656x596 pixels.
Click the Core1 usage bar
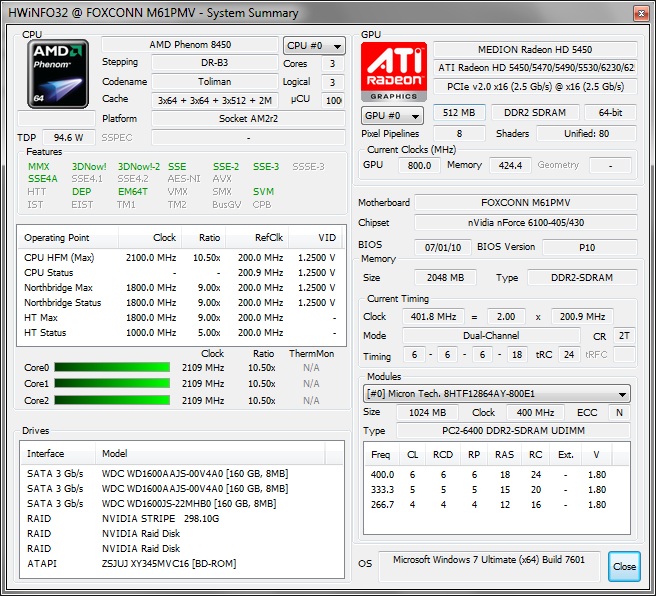point(112,383)
